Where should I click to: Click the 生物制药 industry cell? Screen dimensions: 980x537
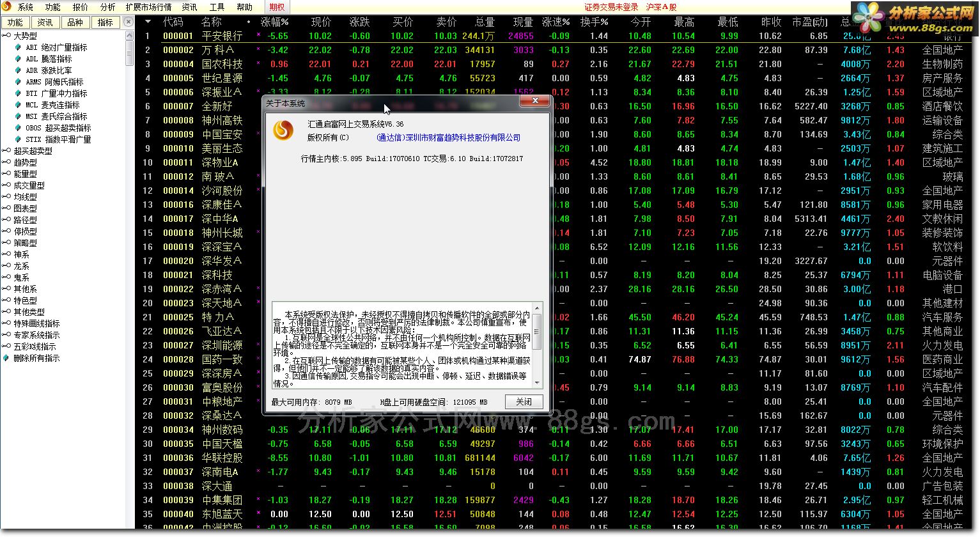[942, 64]
